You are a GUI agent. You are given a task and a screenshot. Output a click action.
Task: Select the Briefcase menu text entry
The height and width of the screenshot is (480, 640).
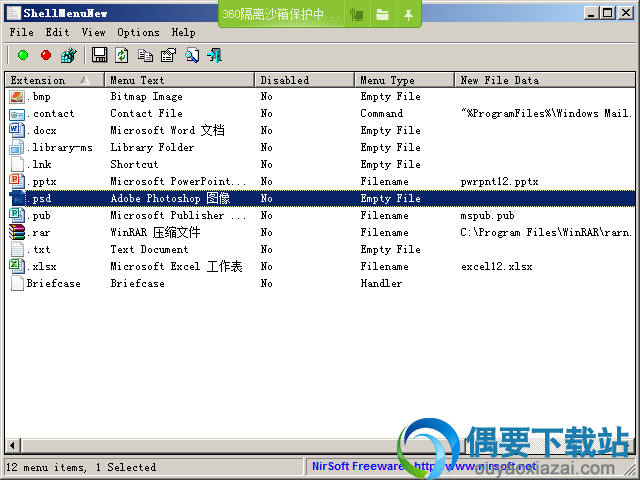pos(138,284)
